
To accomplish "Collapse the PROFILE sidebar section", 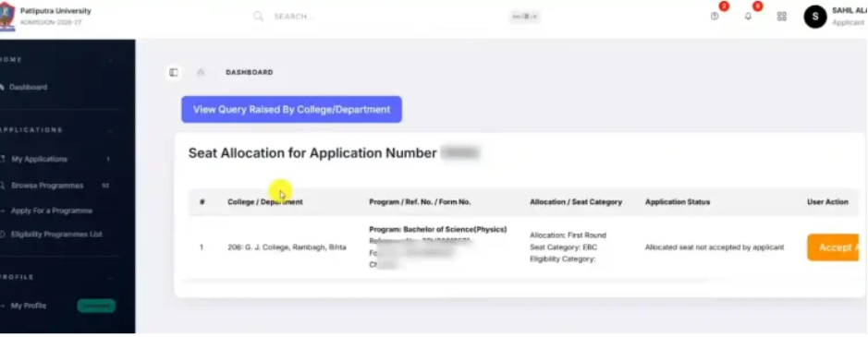I will [x=111, y=277].
